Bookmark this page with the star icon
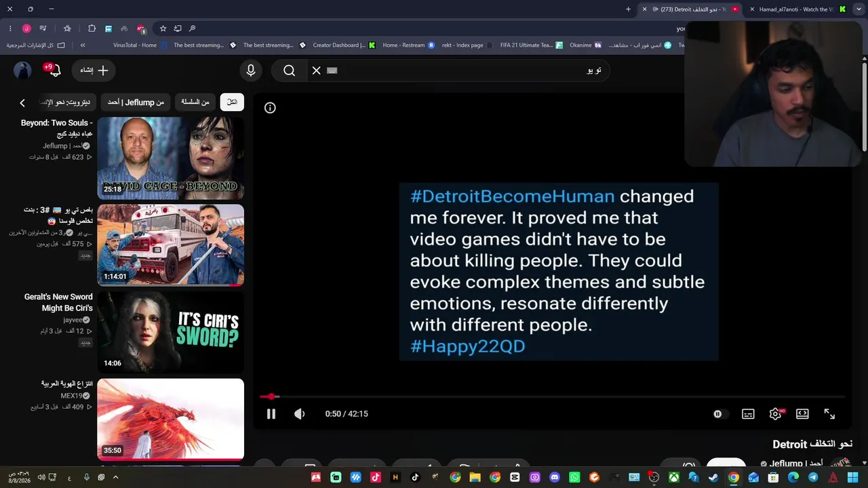This screenshot has height=488, width=868. click(163, 28)
